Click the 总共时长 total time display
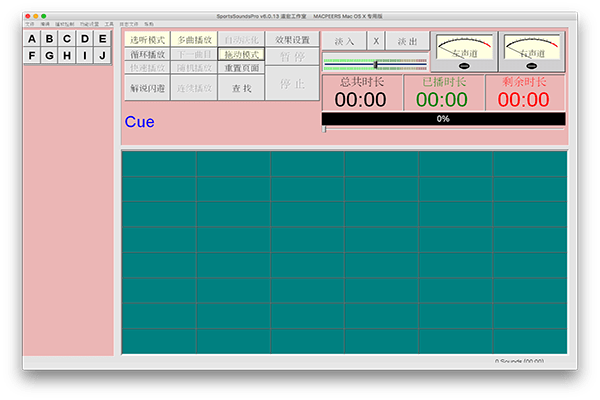The image size is (600, 400). coord(362,93)
